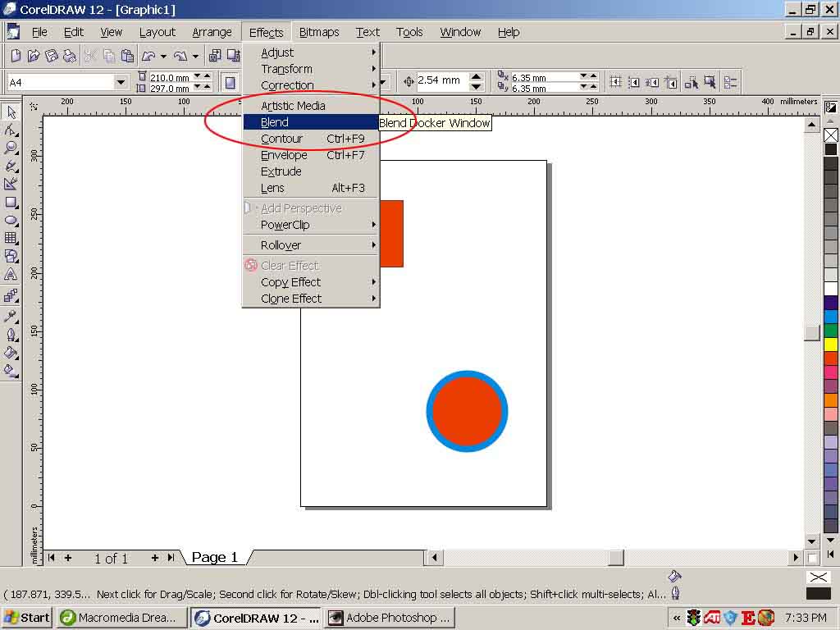Activate the Zoom magnifier tool
Viewport: 840px width, 630px height.
tap(11, 148)
